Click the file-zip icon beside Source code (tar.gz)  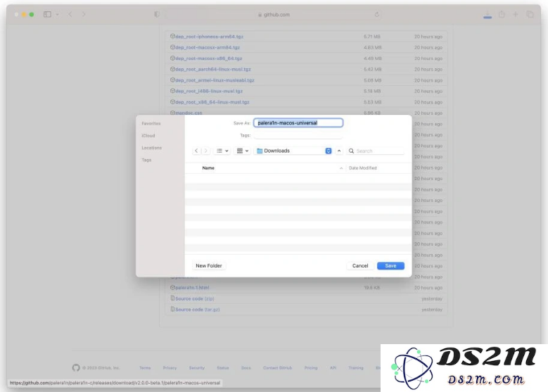coord(172,309)
